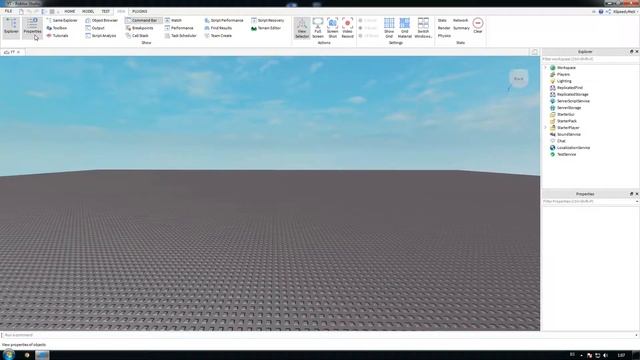Start Video Record

point(347,28)
